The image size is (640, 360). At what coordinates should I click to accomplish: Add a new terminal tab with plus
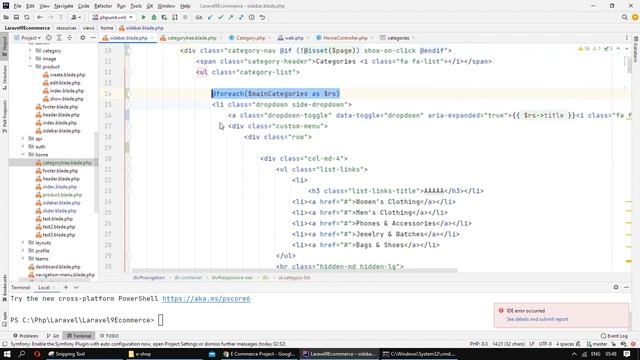tap(66, 287)
